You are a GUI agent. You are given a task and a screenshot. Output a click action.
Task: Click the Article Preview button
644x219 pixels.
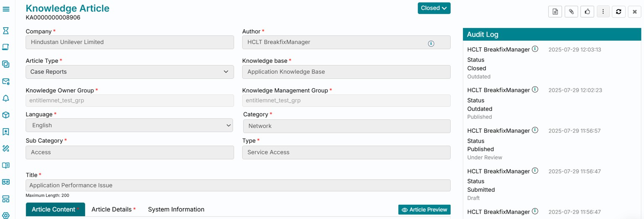tap(424, 209)
